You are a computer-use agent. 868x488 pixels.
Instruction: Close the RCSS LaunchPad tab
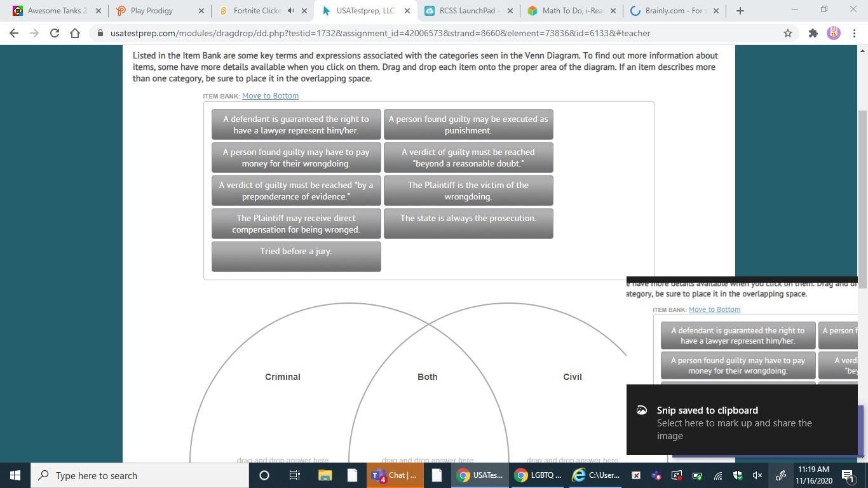coord(510,11)
